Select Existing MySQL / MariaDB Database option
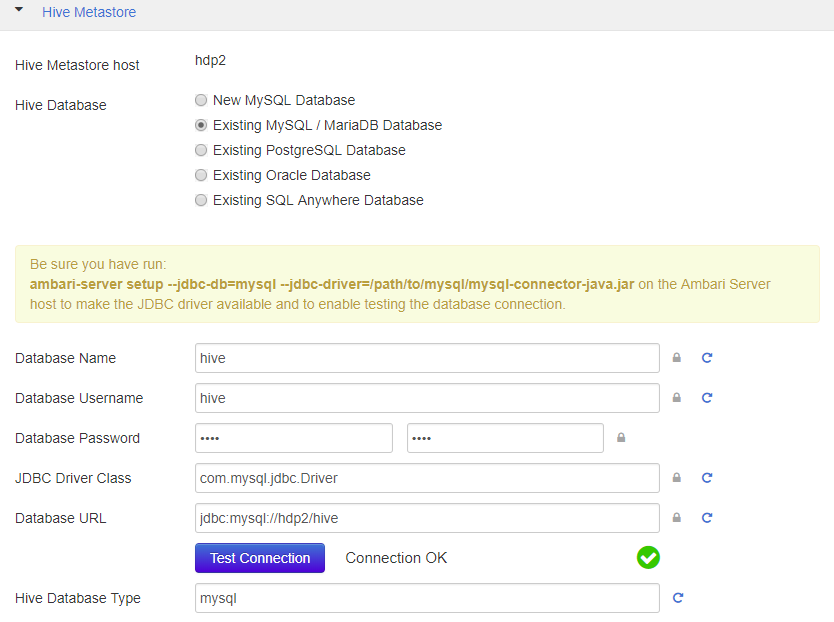Image resolution: width=834 pixels, height=622 pixels. point(201,125)
